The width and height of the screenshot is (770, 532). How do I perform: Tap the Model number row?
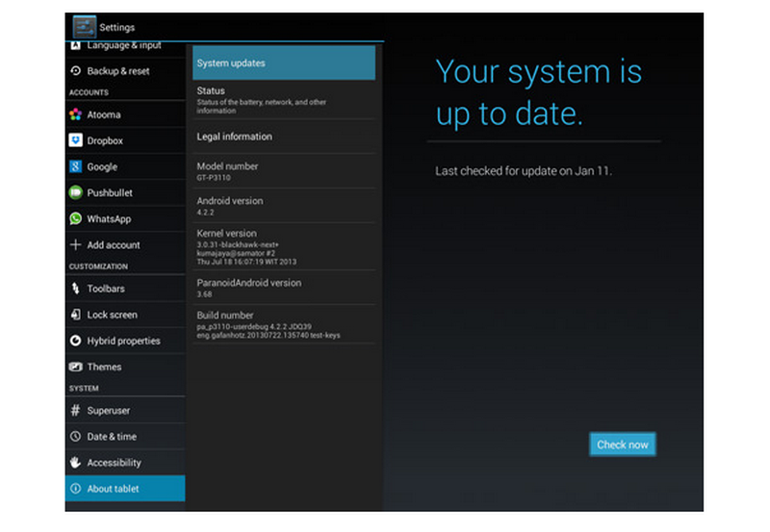(x=284, y=171)
